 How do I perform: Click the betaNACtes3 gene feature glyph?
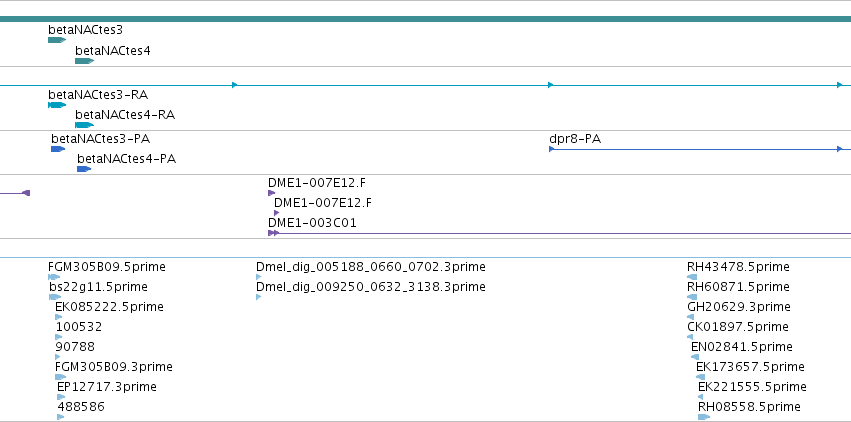[x=57, y=40]
